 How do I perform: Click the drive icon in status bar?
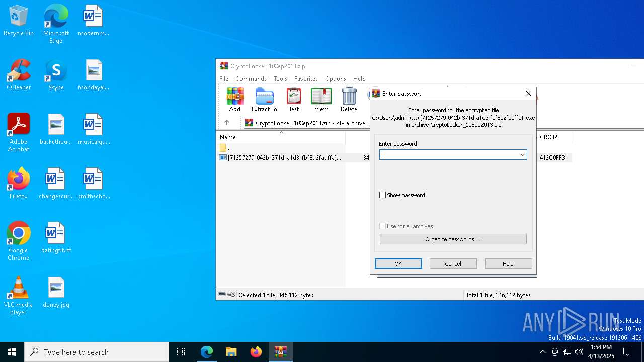pos(222,295)
